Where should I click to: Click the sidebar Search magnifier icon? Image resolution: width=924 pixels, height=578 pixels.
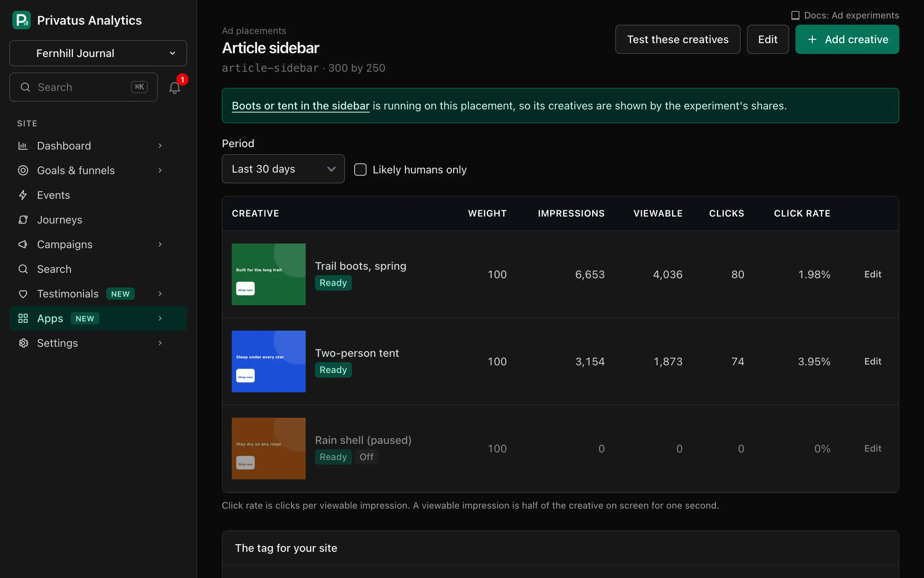tap(23, 269)
